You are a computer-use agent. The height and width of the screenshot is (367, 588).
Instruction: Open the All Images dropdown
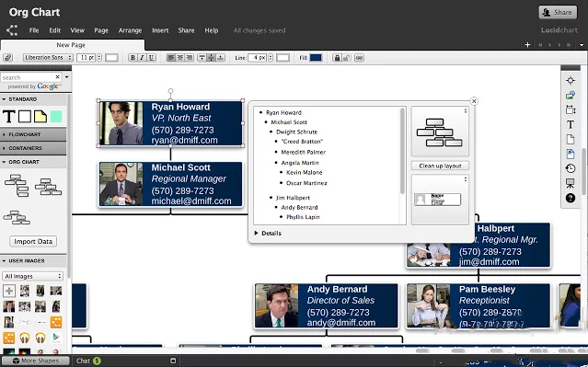click(x=32, y=276)
